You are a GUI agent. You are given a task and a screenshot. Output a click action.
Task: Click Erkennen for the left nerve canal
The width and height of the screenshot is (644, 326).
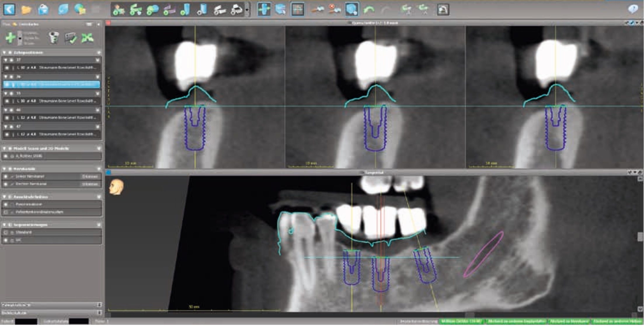90,176
